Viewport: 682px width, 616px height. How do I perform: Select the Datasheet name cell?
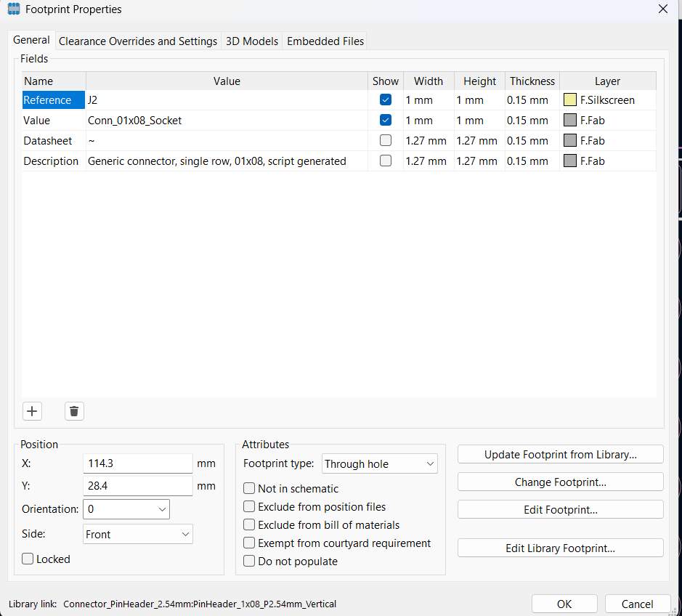click(54, 140)
